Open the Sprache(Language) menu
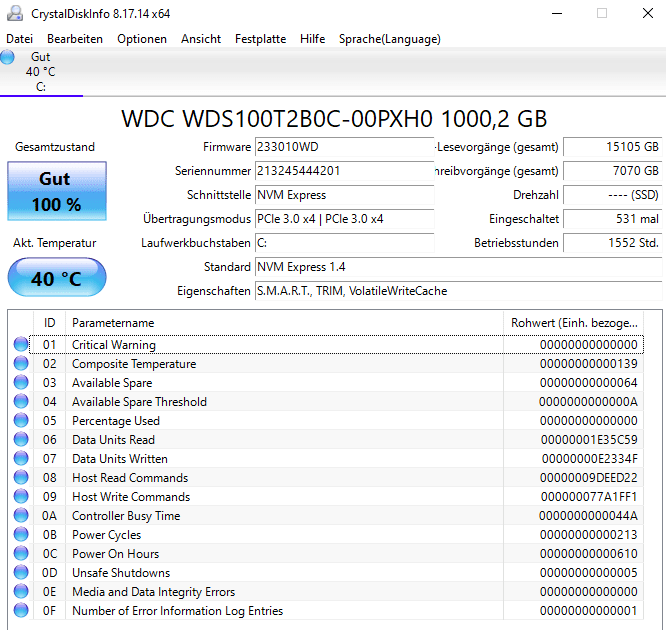 [389, 39]
